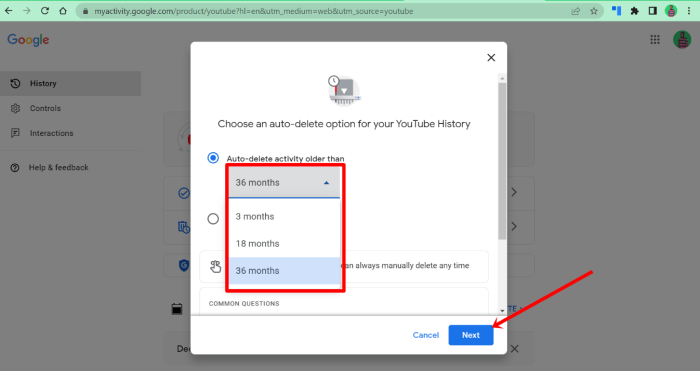Open the browser home page
Screen dimensions: 700x371
click(x=63, y=11)
